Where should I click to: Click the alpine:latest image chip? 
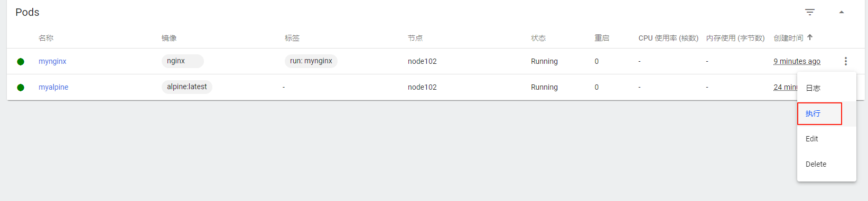187,87
